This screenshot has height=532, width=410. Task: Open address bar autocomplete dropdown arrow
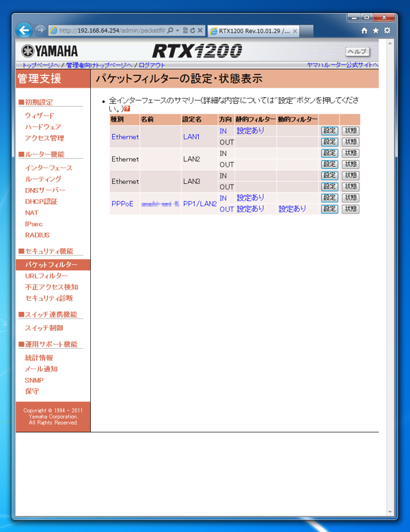pyautogui.click(x=178, y=31)
